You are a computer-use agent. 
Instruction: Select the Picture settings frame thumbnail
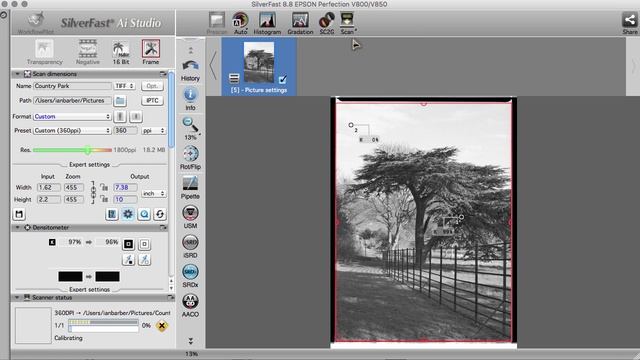[259, 67]
